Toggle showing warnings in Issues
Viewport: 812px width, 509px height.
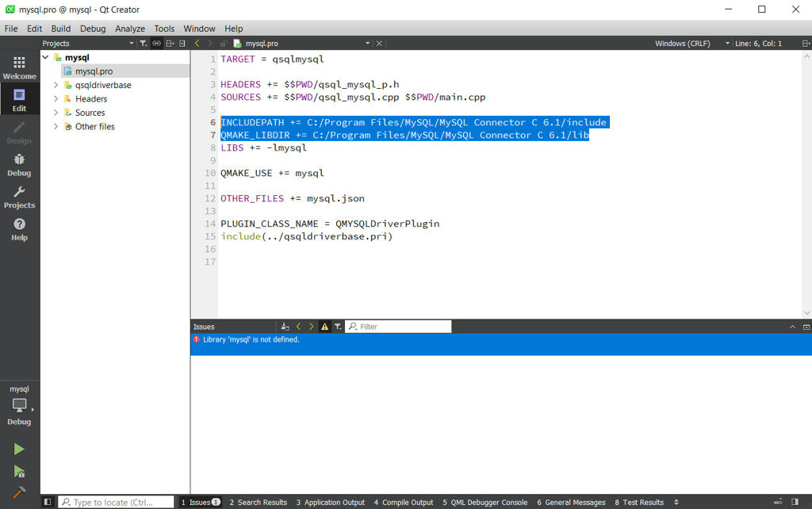324,327
